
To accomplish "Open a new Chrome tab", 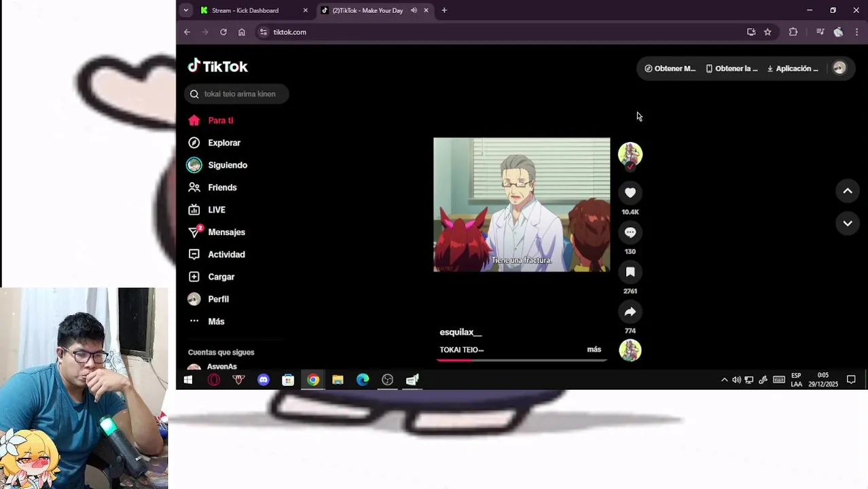I will click(444, 10).
